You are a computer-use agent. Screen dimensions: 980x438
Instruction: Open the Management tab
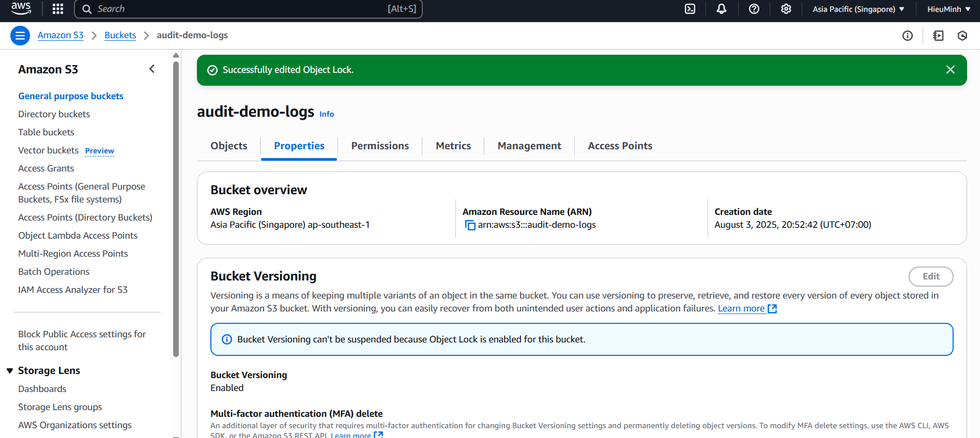[x=529, y=146]
